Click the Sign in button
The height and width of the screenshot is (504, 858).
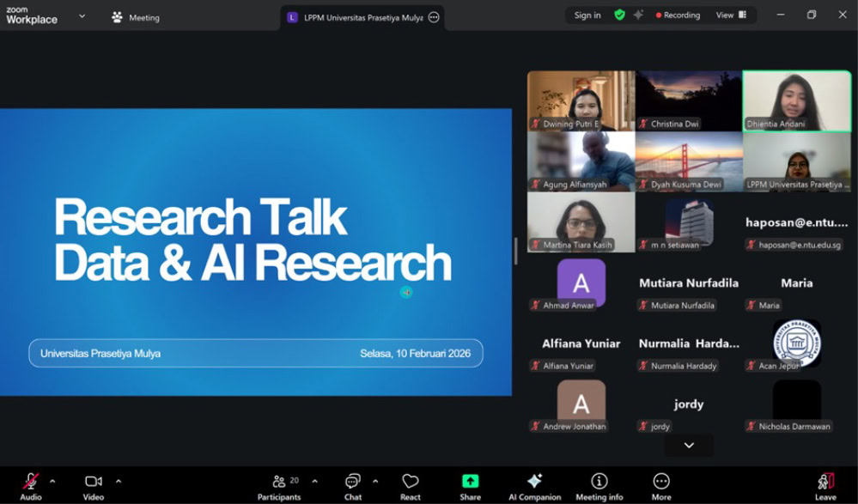tap(587, 15)
